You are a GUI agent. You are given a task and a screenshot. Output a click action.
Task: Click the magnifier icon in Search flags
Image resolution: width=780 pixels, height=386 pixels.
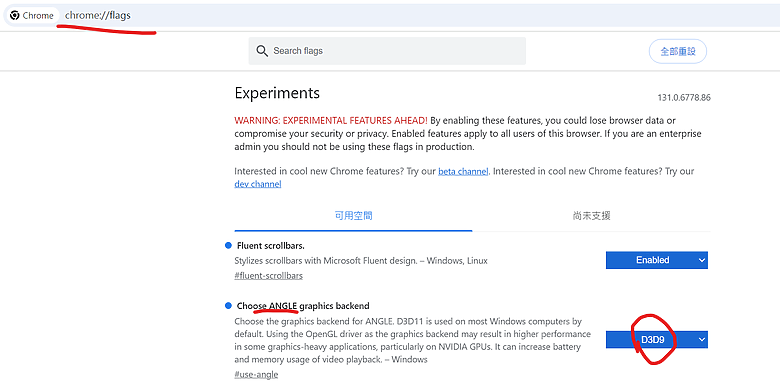[x=262, y=51]
